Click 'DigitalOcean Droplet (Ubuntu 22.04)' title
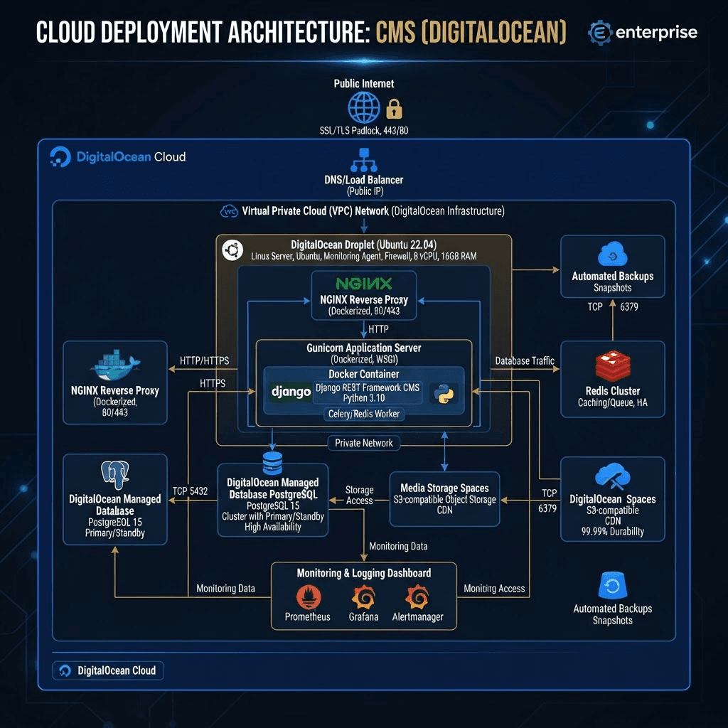 click(363, 245)
